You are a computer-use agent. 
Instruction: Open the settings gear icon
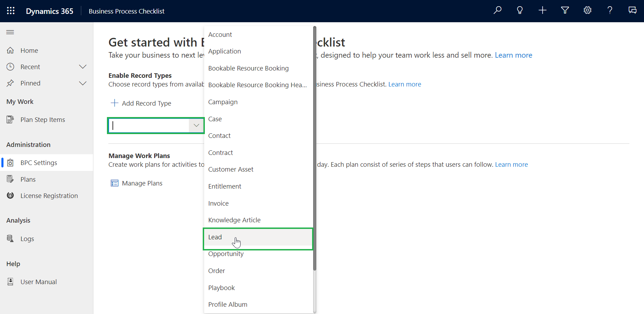(x=587, y=10)
